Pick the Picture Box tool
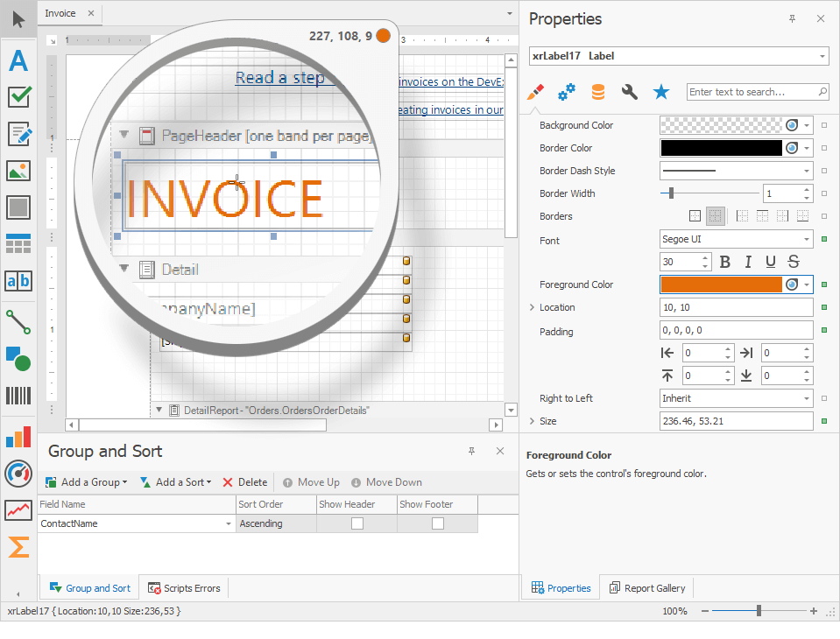The height and width of the screenshot is (639, 840). tap(18, 171)
